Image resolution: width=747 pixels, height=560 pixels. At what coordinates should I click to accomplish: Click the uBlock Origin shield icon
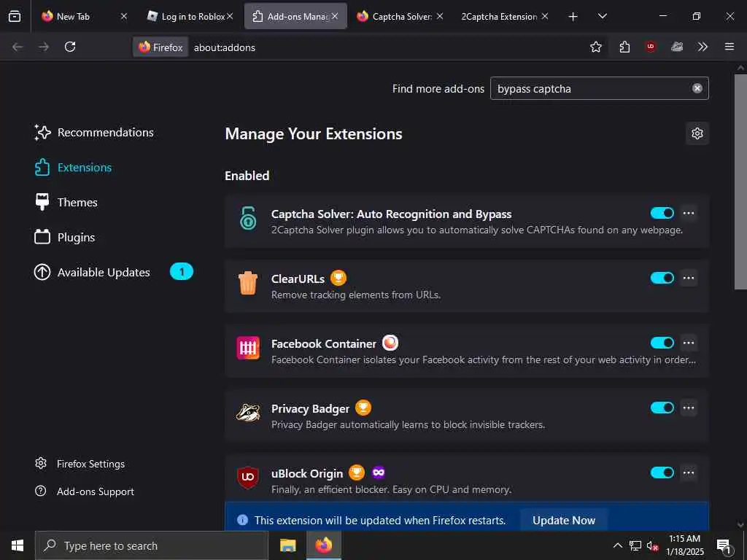[248, 477]
